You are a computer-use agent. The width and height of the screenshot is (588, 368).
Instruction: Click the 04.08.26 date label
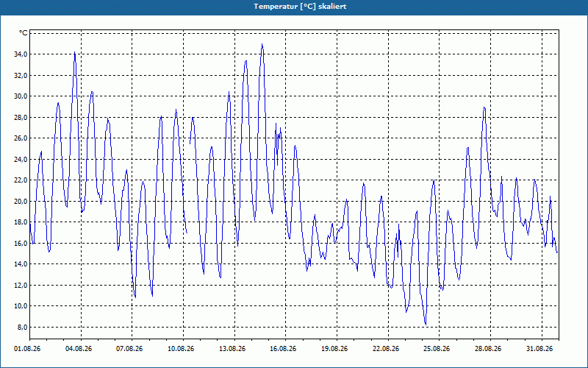pyautogui.click(x=79, y=349)
